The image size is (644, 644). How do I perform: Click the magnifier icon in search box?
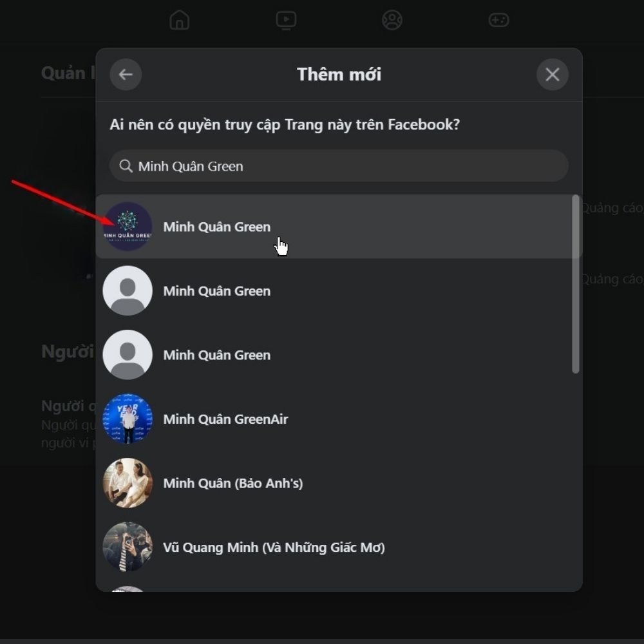(x=126, y=166)
